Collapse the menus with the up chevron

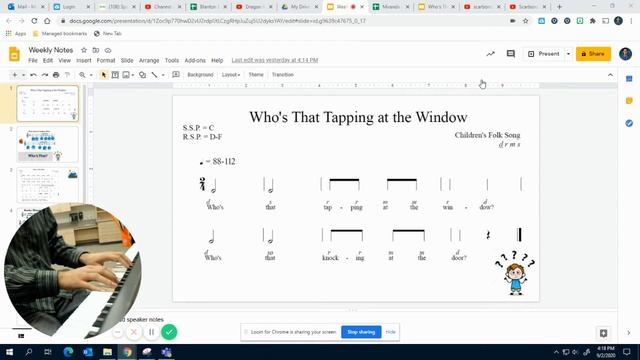[x=610, y=75]
